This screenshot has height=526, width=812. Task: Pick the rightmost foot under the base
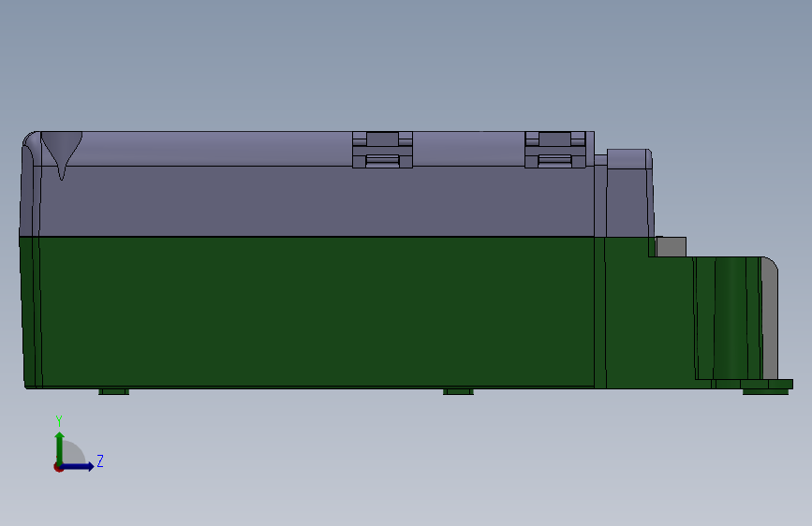pos(765,391)
